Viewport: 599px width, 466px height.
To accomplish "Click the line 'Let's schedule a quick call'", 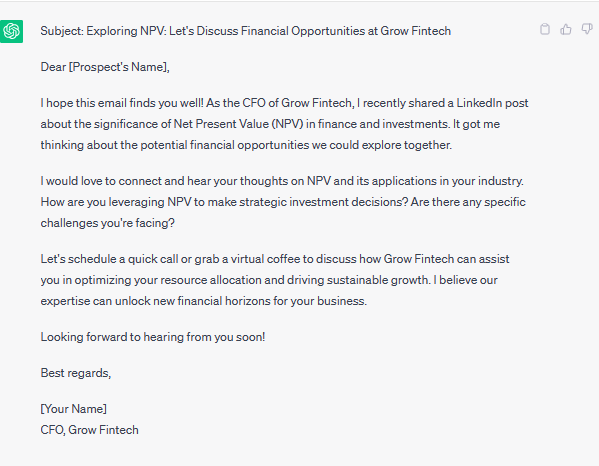I will pyautogui.click(x=275, y=259).
